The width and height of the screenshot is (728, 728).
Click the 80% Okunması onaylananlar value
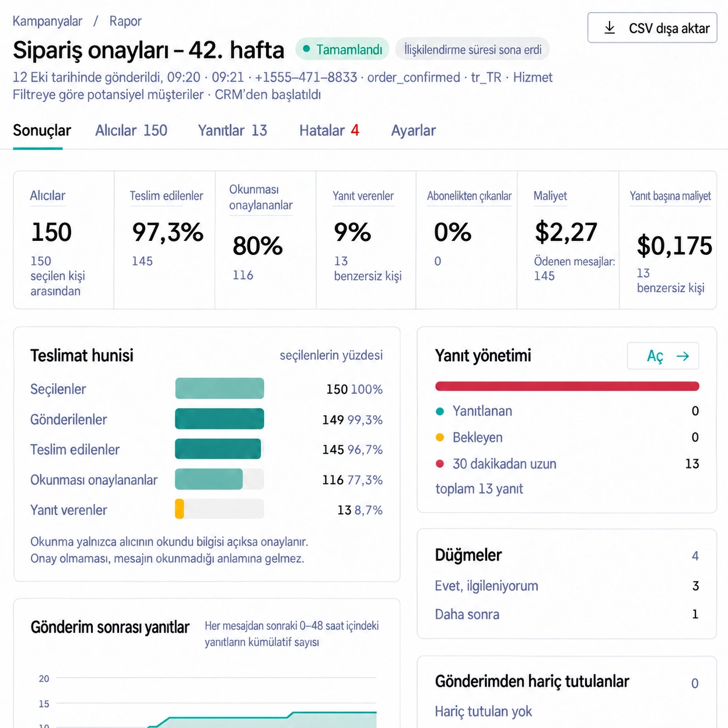[x=258, y=246]
